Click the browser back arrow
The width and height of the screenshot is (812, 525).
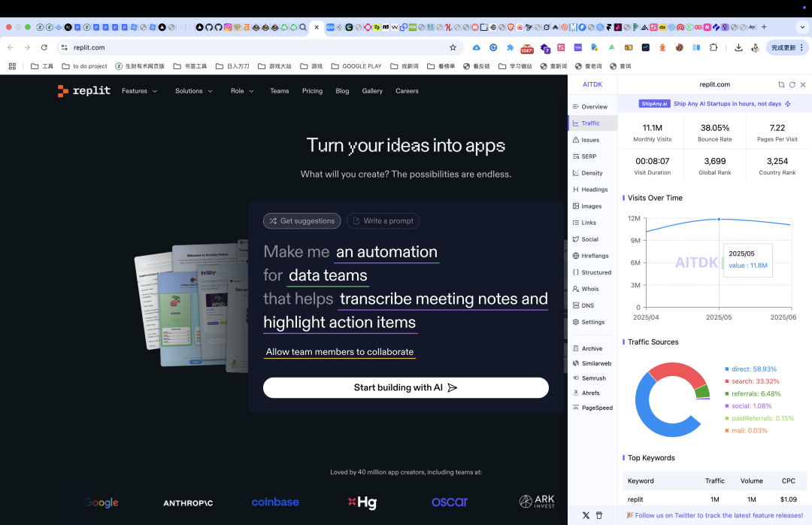pos(11,47)
